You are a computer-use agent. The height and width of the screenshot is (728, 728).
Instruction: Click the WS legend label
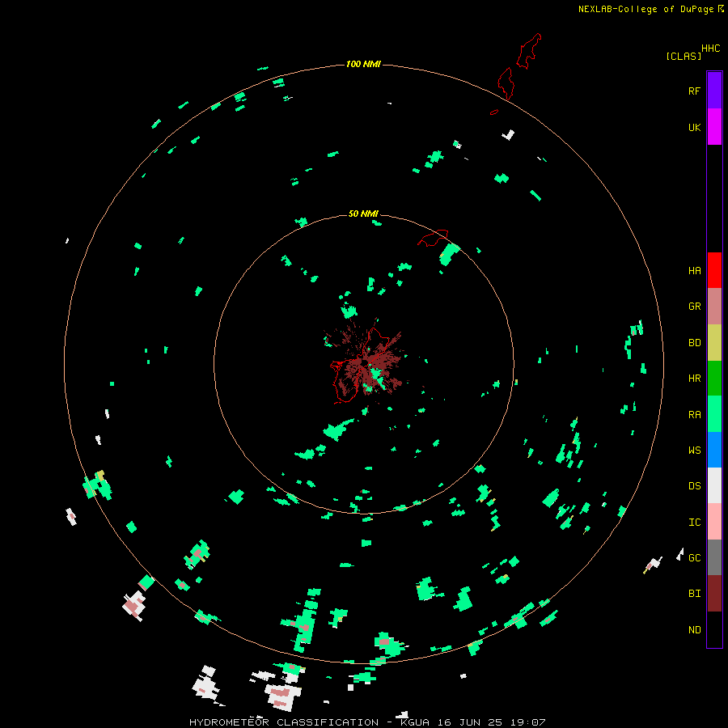694,451
